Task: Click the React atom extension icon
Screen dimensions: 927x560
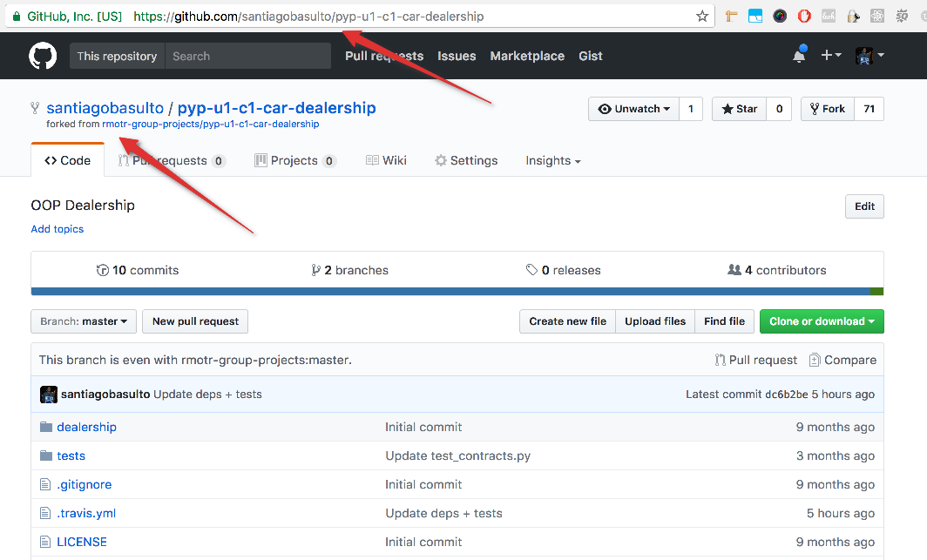Action: [877, 16]
